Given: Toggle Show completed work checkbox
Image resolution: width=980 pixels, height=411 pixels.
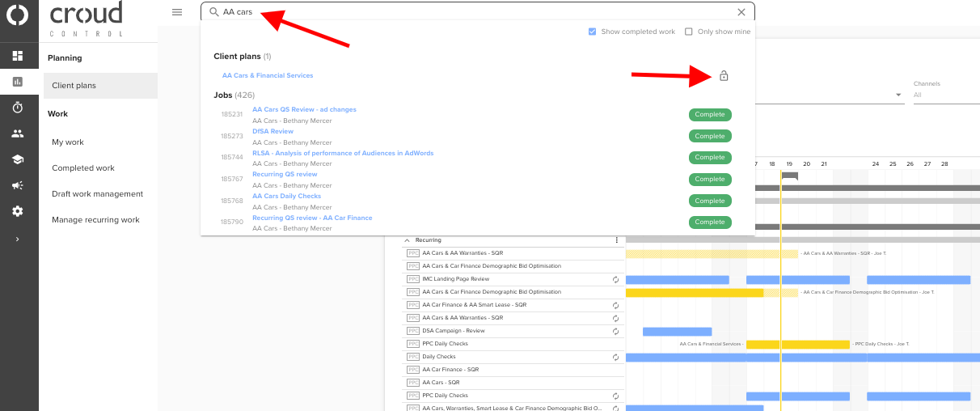Looking at the screenshot, I should [593, 32].
